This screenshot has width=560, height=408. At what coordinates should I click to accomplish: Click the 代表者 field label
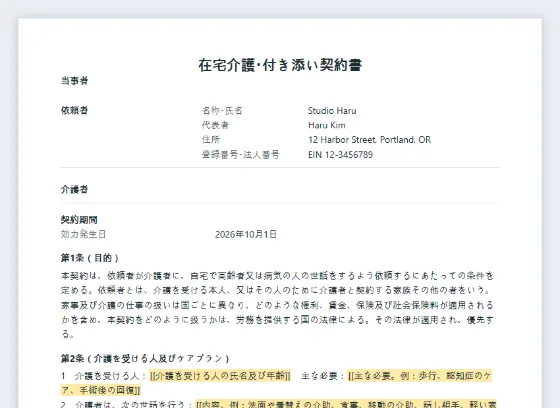pos(215,125)
